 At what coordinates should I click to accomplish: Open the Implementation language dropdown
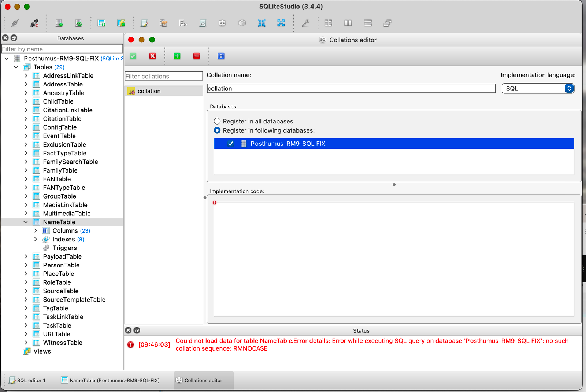point(538,88)
